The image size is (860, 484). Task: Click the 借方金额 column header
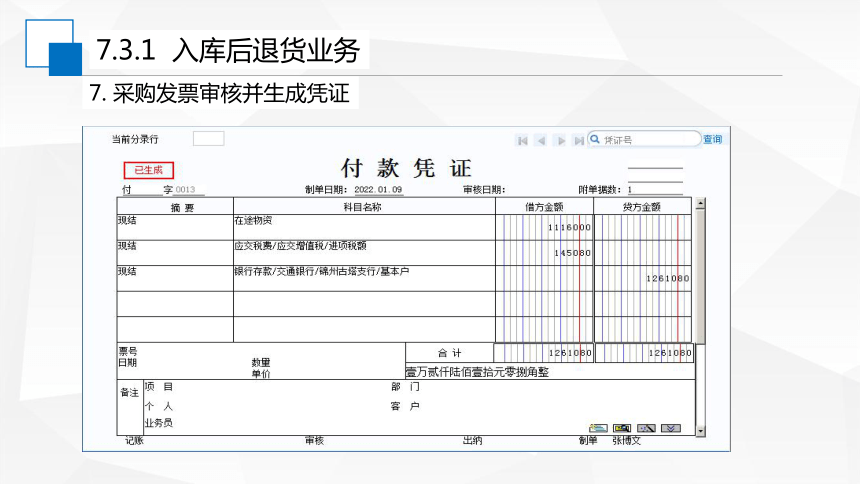(544, 207)
